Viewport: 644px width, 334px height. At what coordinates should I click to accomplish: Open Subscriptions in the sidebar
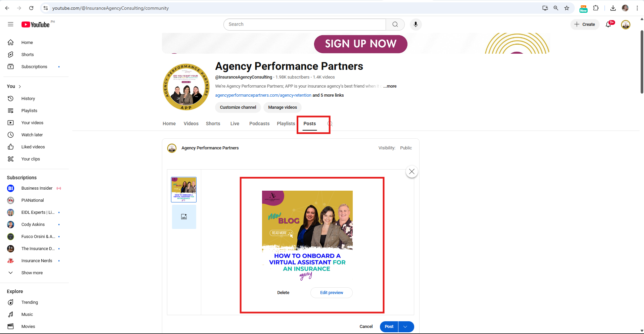(34, 66)
